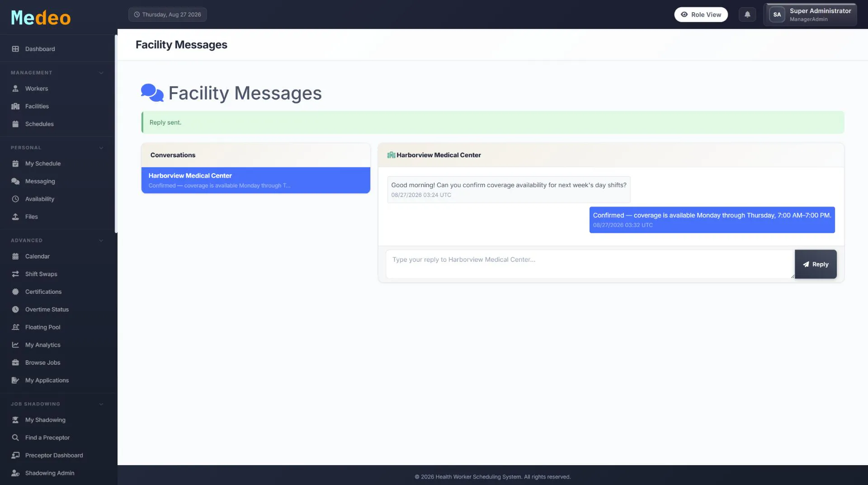Send message with the Reply button
Image resolution: width=868 pixels, height=485 pixels.
816,264
